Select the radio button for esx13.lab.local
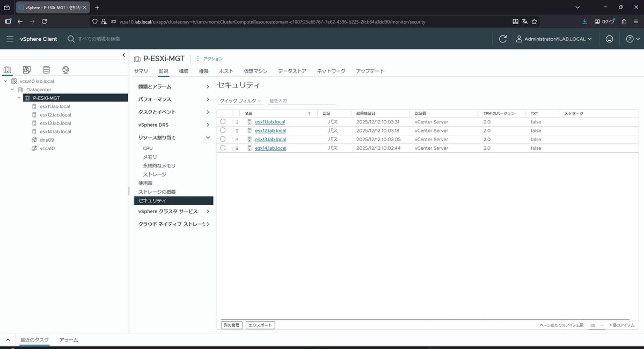This screenshot has height=349, width=644. click(x=223, y=139)
